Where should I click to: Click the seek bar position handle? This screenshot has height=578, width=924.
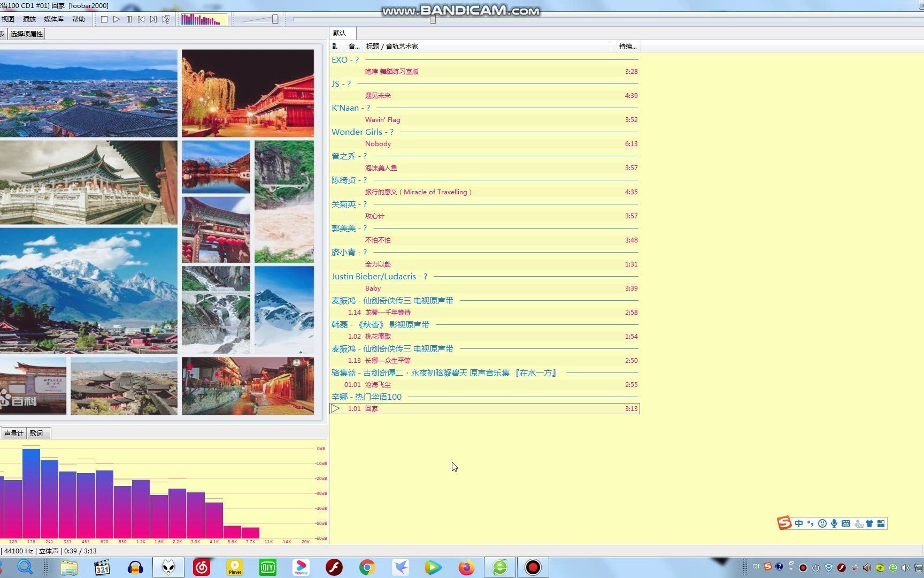tap(433, 19)
